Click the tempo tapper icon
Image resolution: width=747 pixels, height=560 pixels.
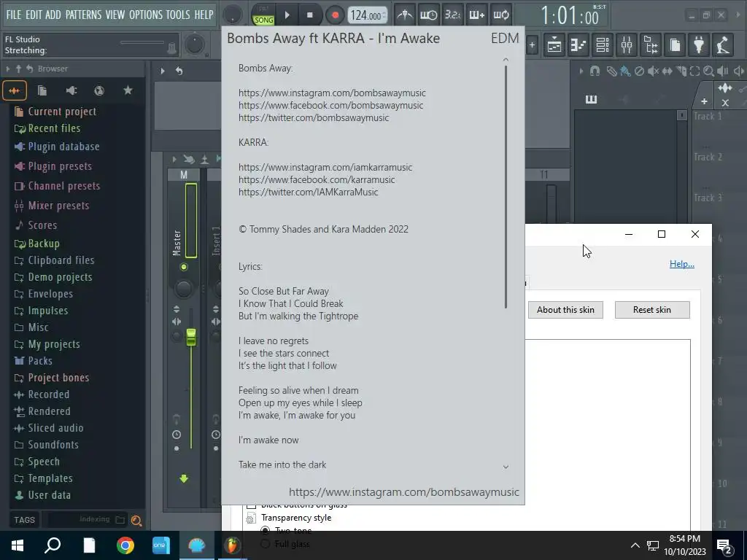coord(723,45)
